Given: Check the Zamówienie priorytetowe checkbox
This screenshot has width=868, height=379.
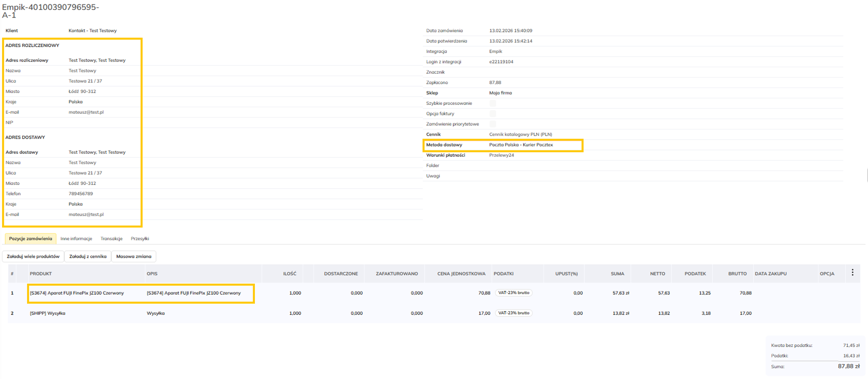Looking at the screenshot, I should [493, 124].
